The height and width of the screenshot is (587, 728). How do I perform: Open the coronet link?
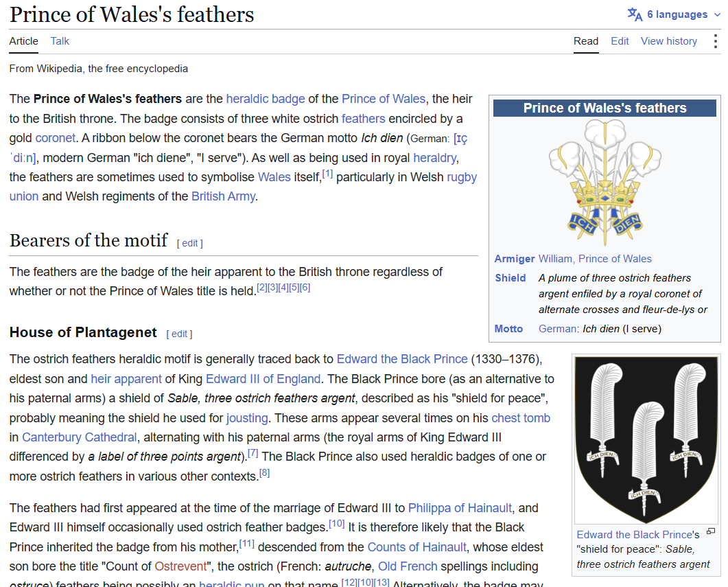pyautogui.click(x=56, y=138)
